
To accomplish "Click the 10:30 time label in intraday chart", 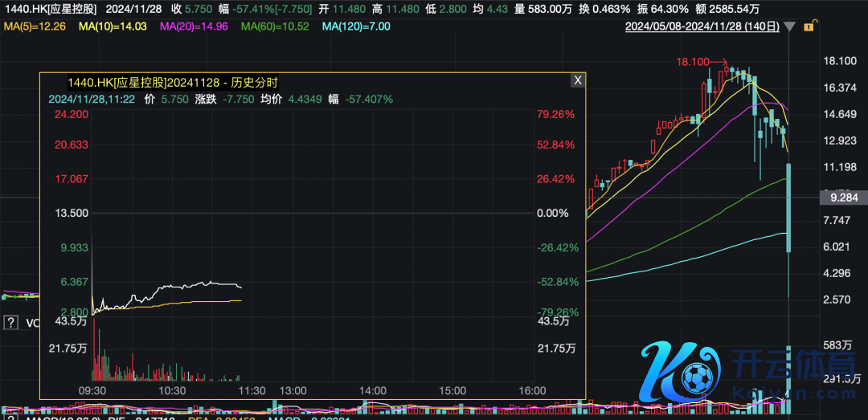I will coord(173,390).
